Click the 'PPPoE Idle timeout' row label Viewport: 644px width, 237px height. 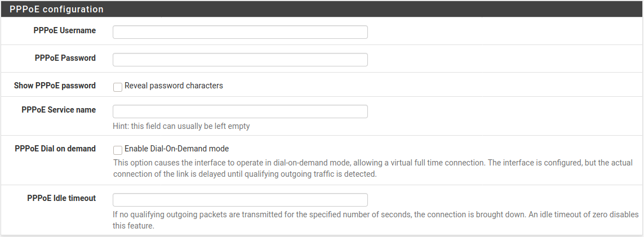(x=61, y=198)
